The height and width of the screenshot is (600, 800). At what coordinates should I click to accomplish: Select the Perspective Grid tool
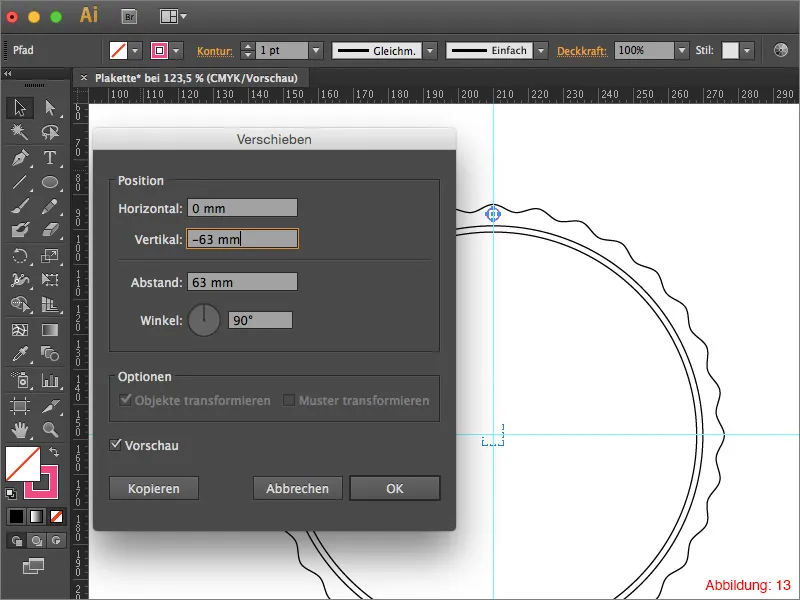50,305
